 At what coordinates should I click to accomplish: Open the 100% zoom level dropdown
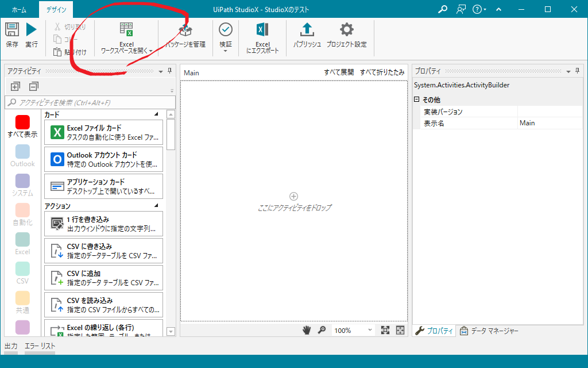click(370, 329)
